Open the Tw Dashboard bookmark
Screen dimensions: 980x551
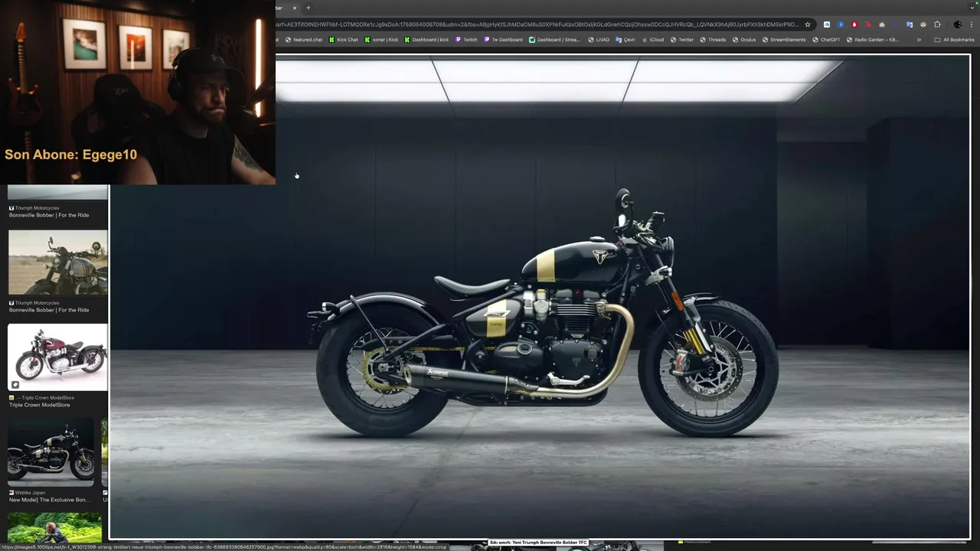(503, 40)
